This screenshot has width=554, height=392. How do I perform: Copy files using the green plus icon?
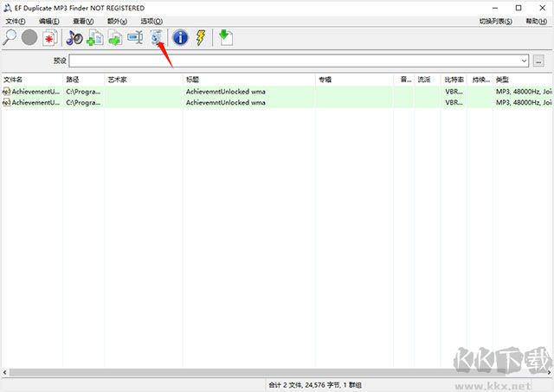tap(94, 38)
